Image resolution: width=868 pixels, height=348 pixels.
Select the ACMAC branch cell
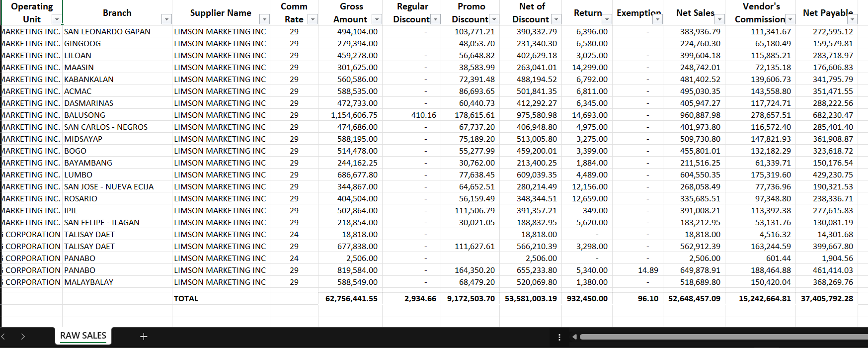point(117,91)
